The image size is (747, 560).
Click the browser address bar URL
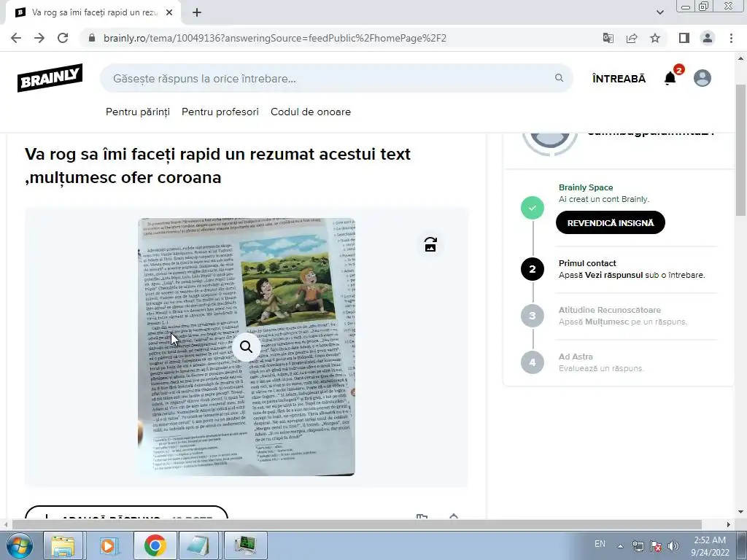(x=275, y=38)
